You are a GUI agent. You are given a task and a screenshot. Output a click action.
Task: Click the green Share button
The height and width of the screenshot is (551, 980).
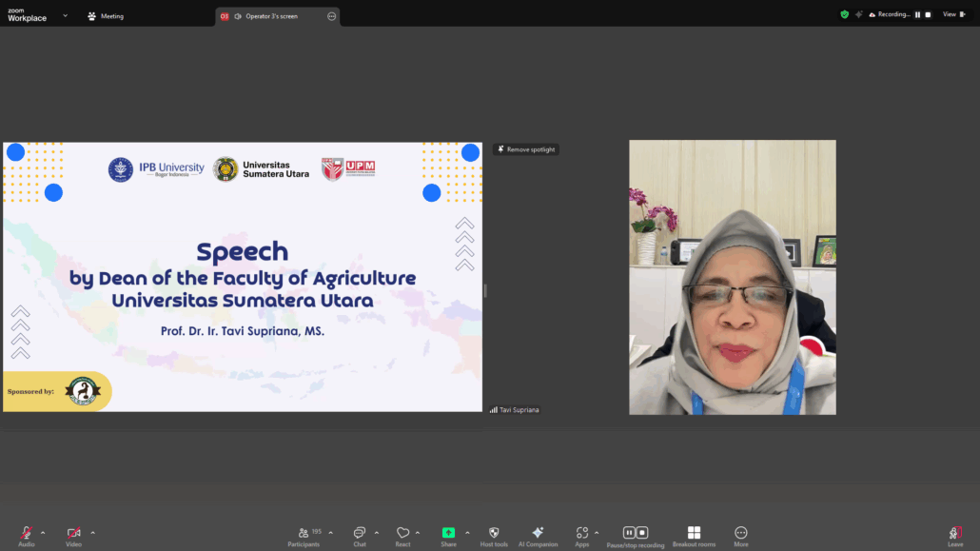448,533
